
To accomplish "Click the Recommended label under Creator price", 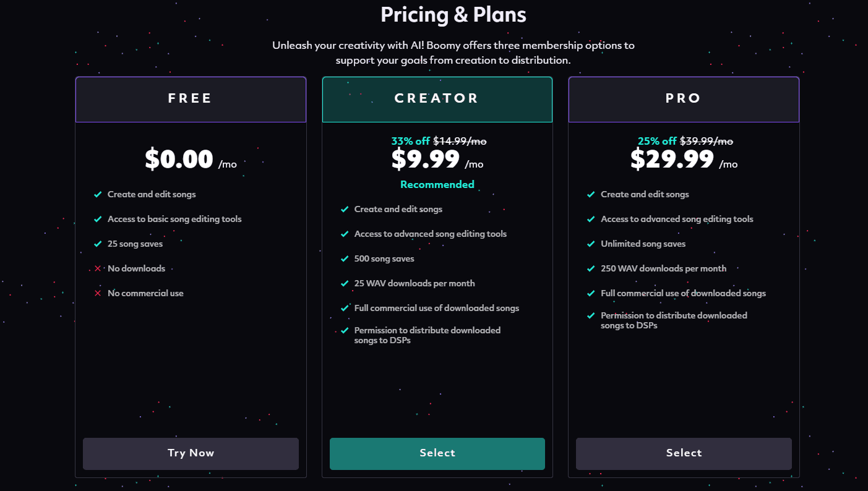I will click(437, 184).
